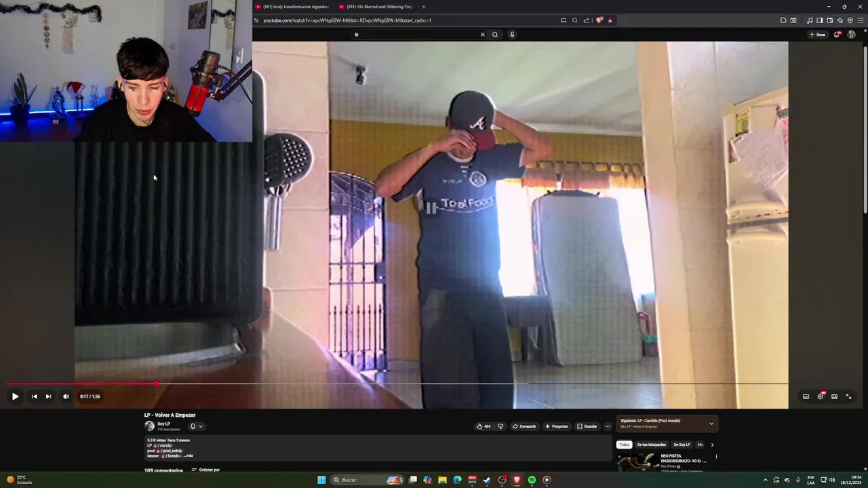The height and width of the screenshot is (488, 868).
Task: Play the paused YouTube video
Action: (x=15, y=396)
